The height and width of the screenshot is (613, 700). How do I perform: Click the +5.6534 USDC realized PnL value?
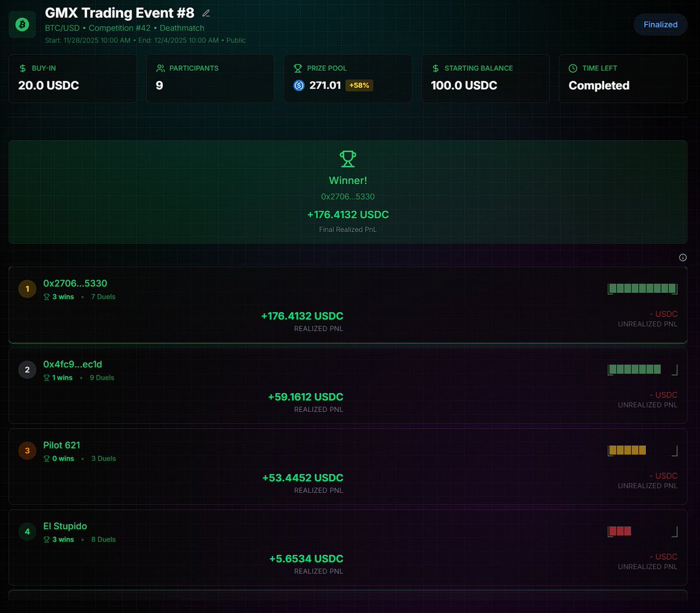click(x=306, y=559)
